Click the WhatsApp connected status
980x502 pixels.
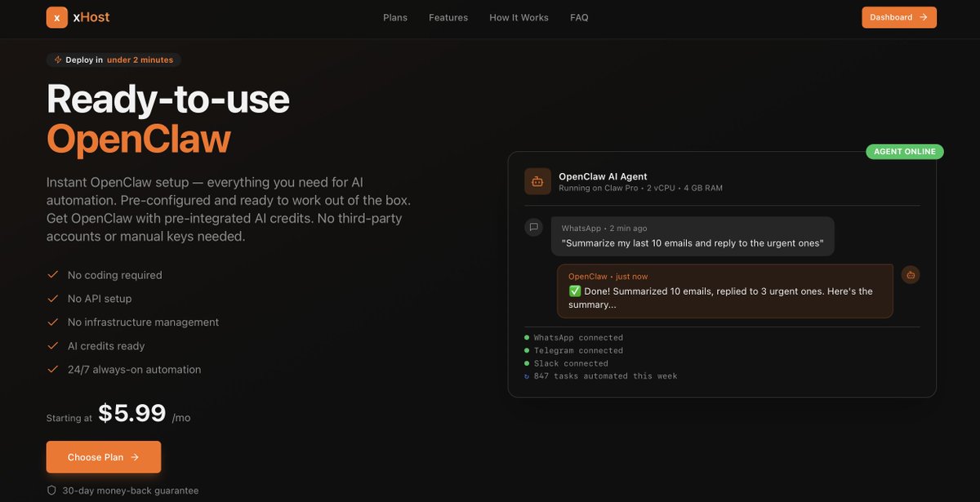[x=578, y=337]
